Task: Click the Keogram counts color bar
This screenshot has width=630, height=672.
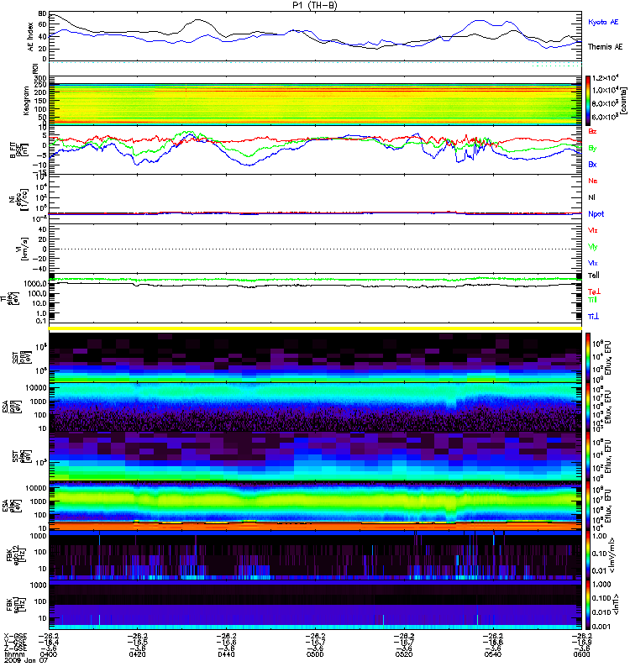Action: click(x=589, y=100)
